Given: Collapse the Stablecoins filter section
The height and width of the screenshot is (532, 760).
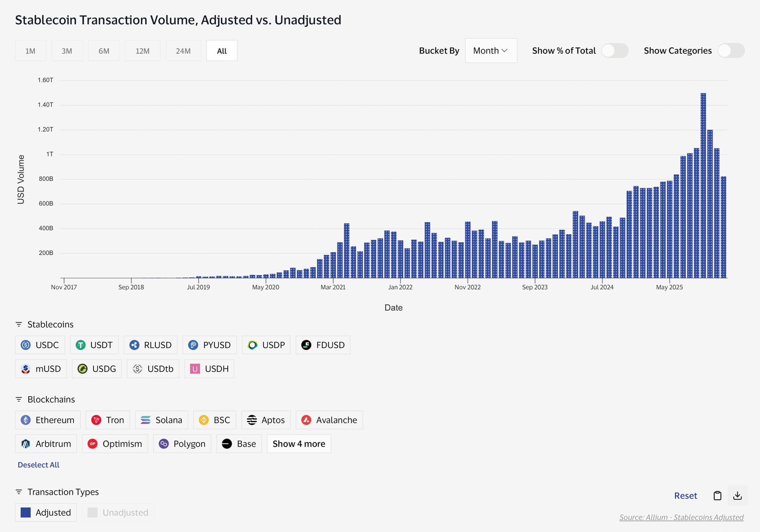Looking at the screenshot, I should point(19,324).
